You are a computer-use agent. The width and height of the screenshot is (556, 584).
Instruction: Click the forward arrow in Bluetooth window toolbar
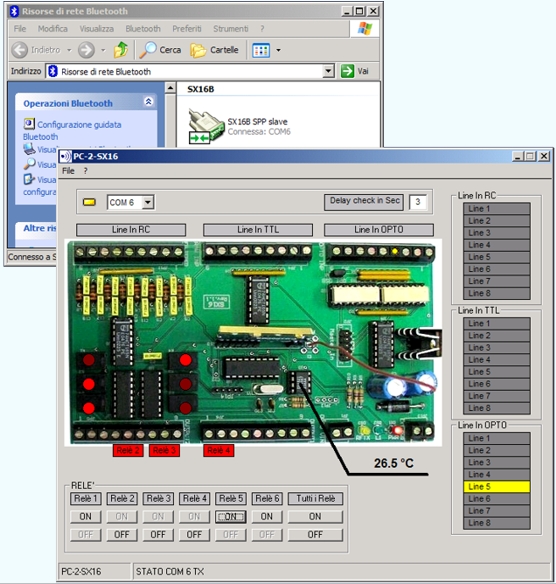(86, 50)
